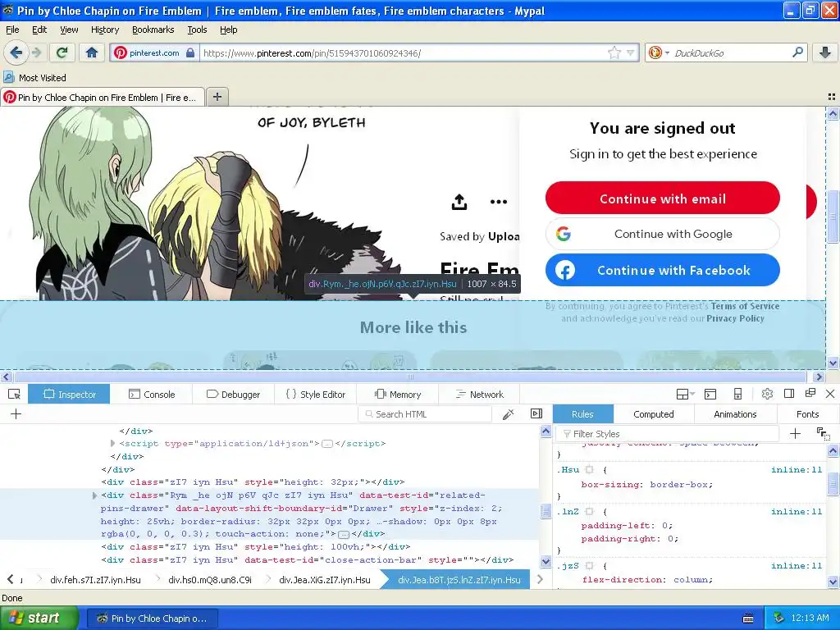Go back to the previous page
This screenshot has width=840, height=630.
tap(16, 52)
